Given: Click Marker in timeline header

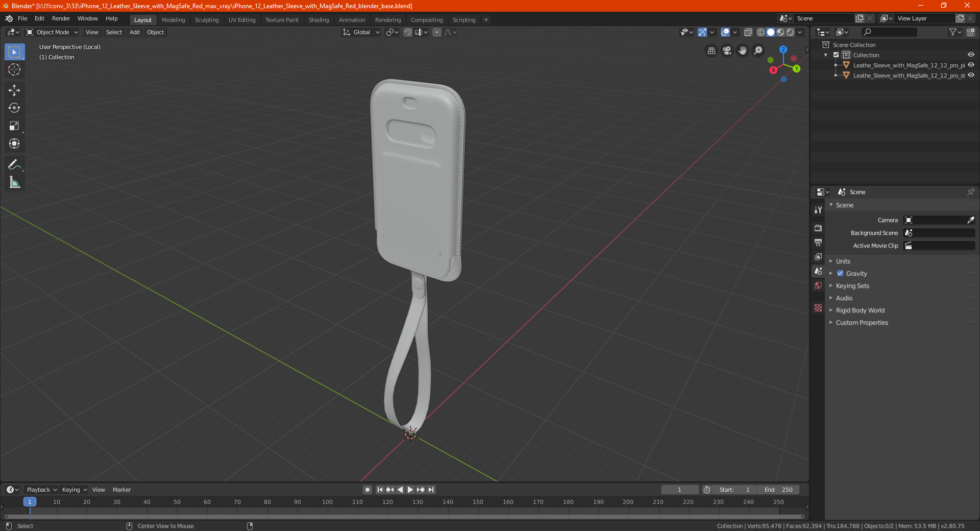Looking at the screenshot, I should 122,490.
